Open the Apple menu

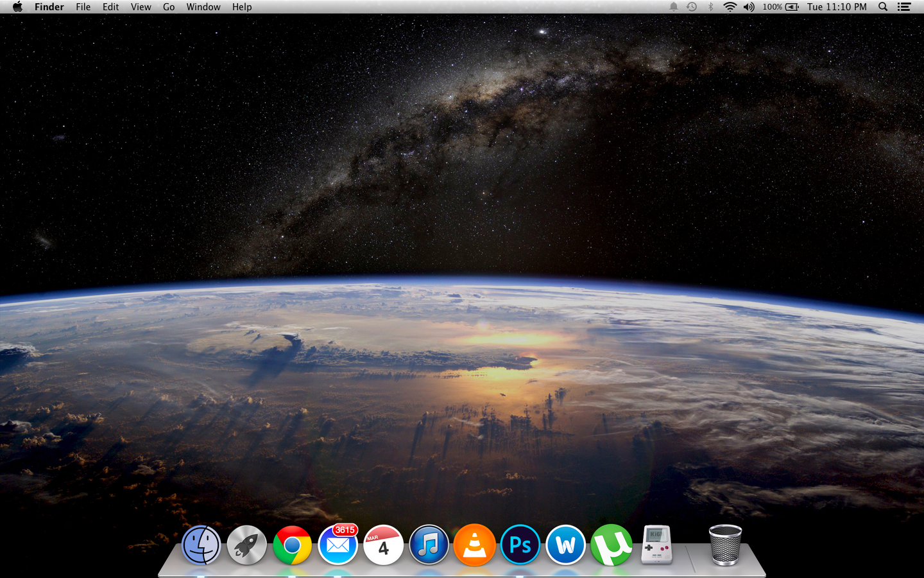pyautogui.click(x=17, y=7)
